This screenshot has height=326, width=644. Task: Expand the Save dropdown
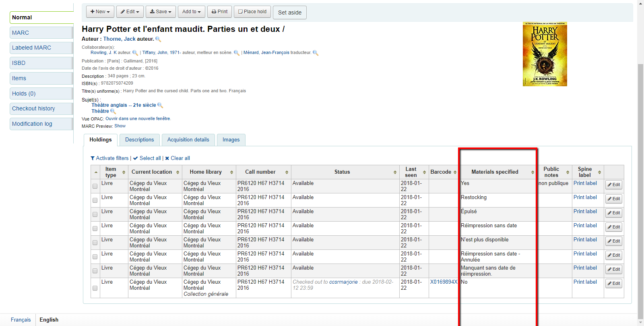[x=161, y=12]
